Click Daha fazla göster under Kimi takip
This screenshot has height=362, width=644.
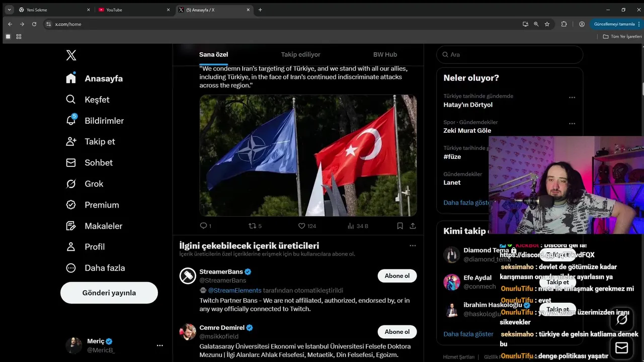click(468, 334)
